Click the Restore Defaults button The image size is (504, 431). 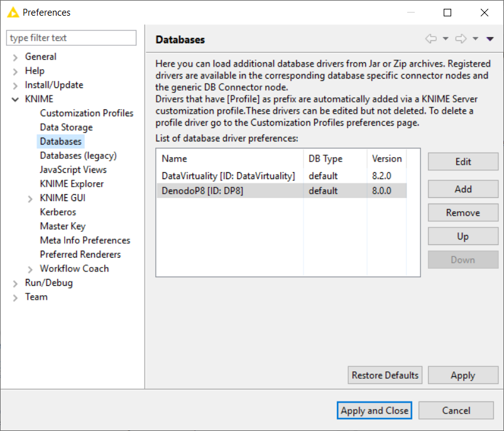[385, 375]
